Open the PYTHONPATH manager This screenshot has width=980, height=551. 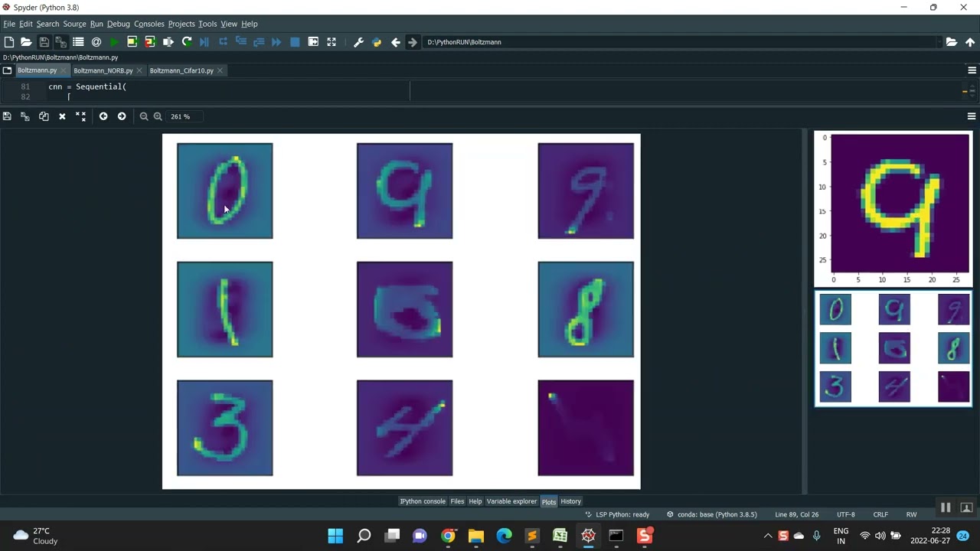click(x=377, y=42)
